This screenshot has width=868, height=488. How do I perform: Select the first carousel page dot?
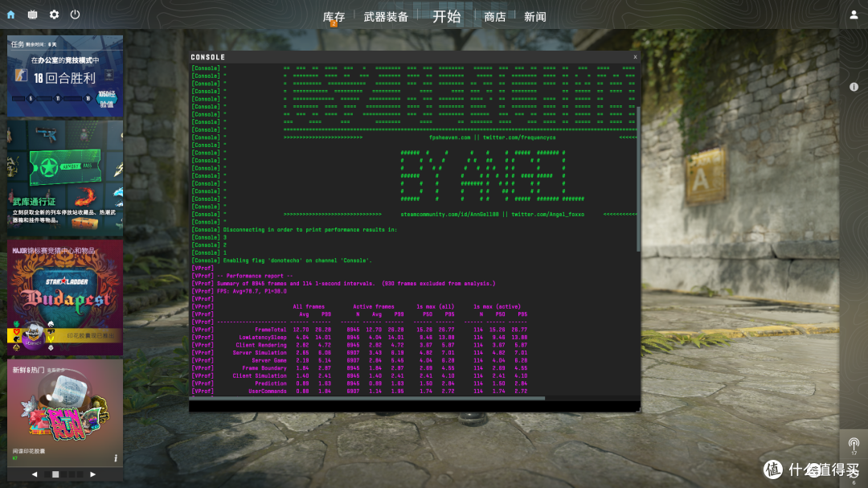(47, 474)
